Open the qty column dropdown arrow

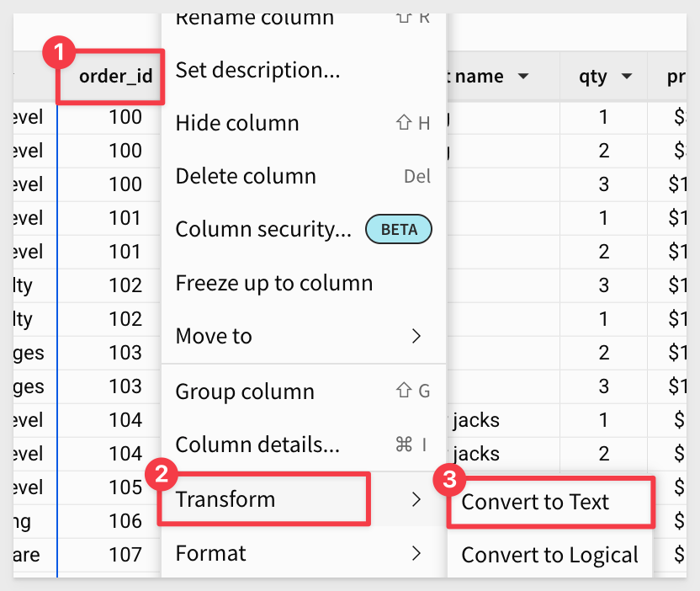[x=627, y=77]
